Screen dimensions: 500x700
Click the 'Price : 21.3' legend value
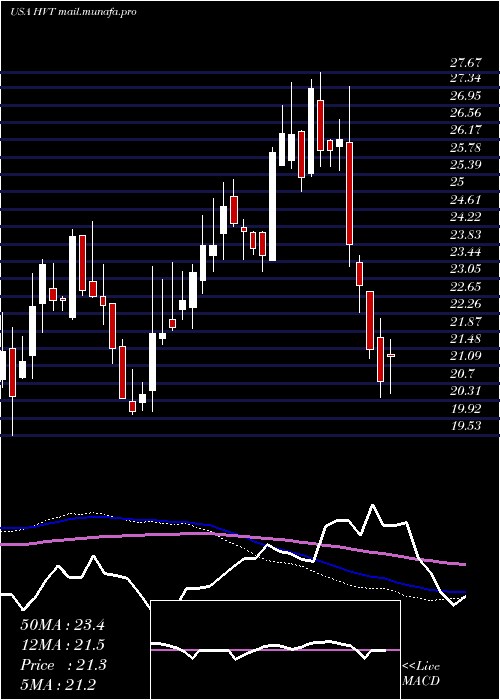tap(63, 665)
